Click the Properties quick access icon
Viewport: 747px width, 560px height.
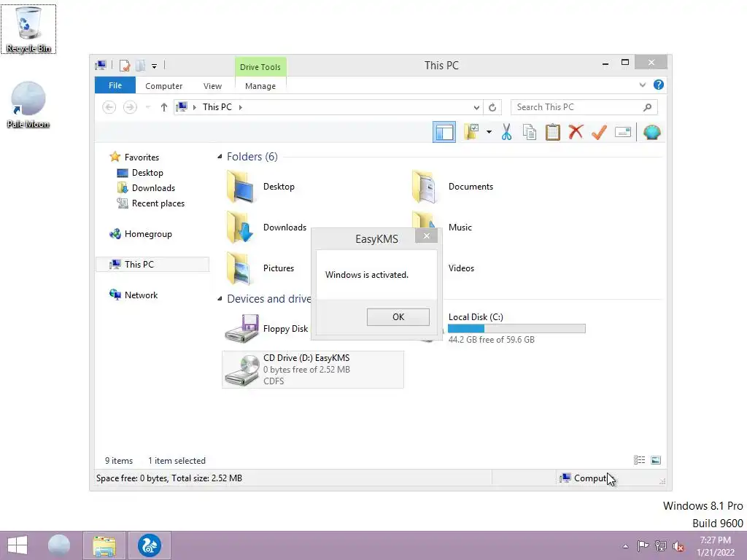point(125,66)
